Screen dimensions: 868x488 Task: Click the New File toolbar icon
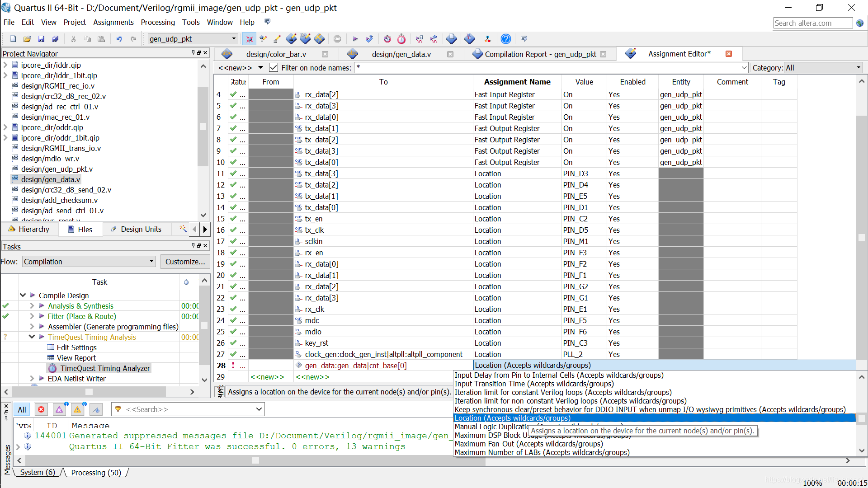click(x=13, y=39)
